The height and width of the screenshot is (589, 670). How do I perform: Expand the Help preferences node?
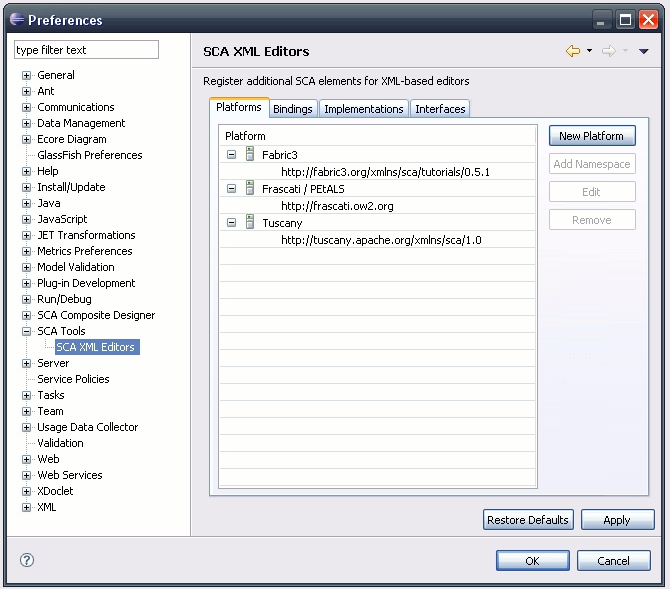26,172
